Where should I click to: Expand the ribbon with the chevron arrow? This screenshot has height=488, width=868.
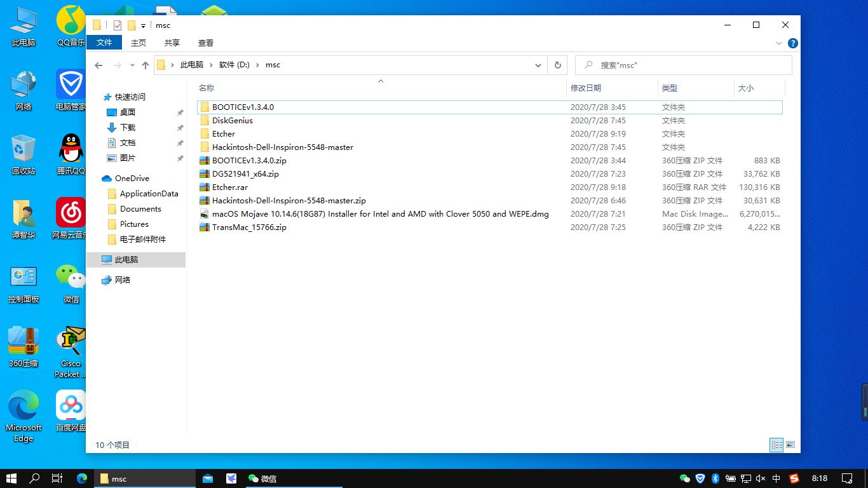click(779, 43)
